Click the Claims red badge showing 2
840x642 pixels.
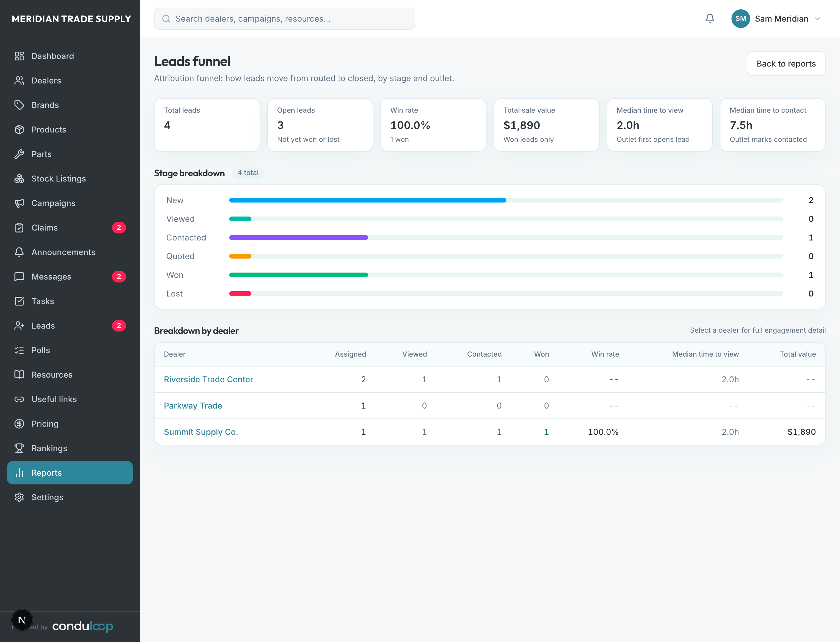pyautogui.click(x=119, y=228)
